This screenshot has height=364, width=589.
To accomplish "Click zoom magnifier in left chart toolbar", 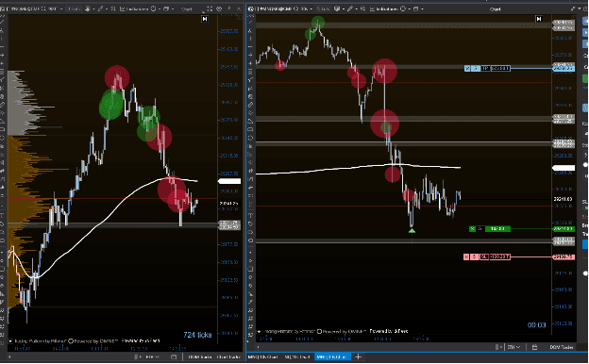I will point(113,8).
